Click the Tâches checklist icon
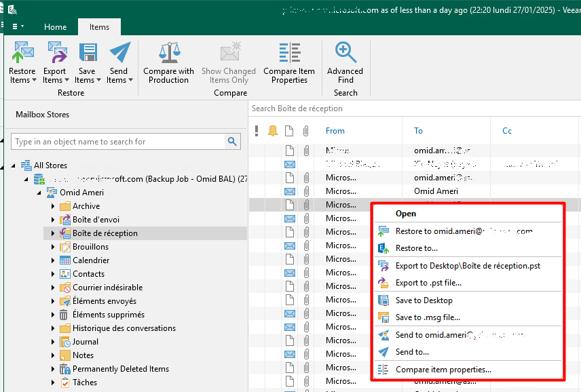The width and height of the screenshot is (581, 392). 65,383
